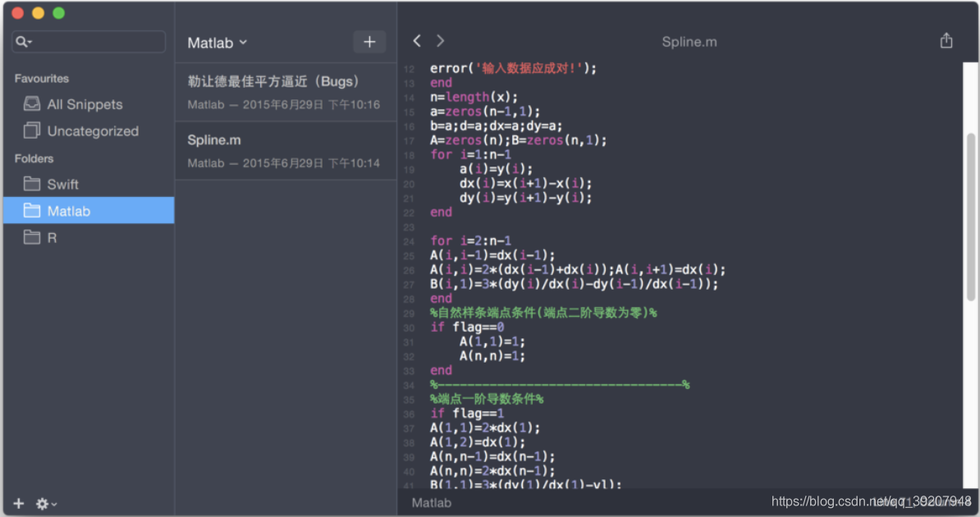
Task: Click the Spline.m title in the header
Action: click(x=689, y=41)
